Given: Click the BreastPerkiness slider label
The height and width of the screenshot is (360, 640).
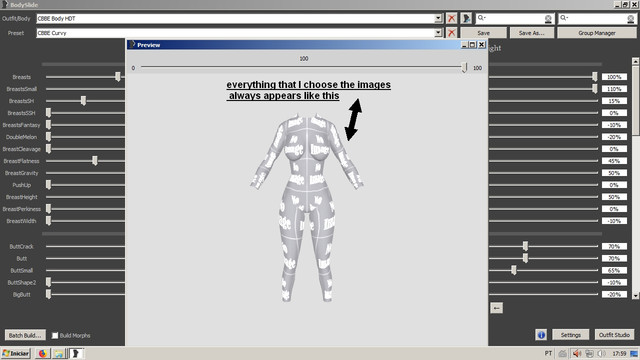Looking at the screenshot, I should [22, 209].
